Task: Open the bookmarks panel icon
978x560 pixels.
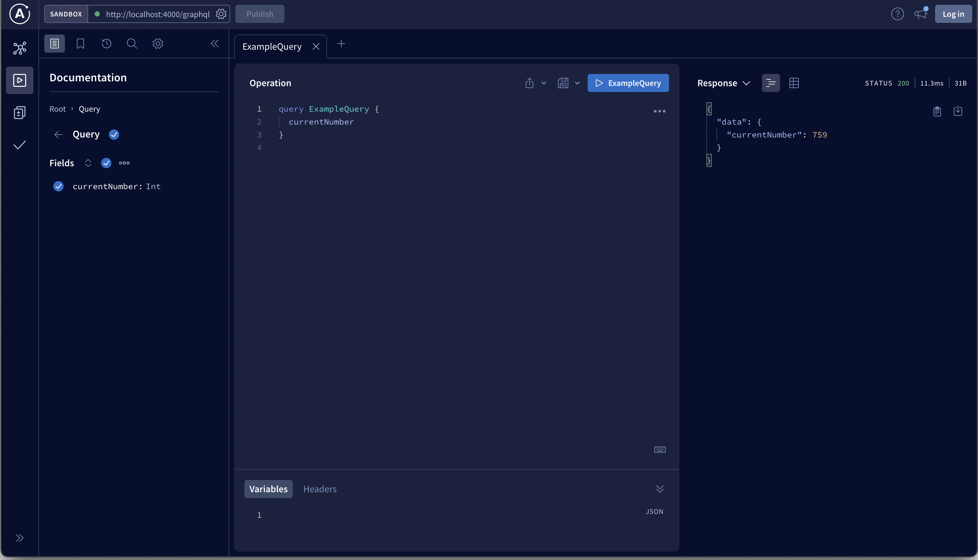Action: (x=80, y=44)
